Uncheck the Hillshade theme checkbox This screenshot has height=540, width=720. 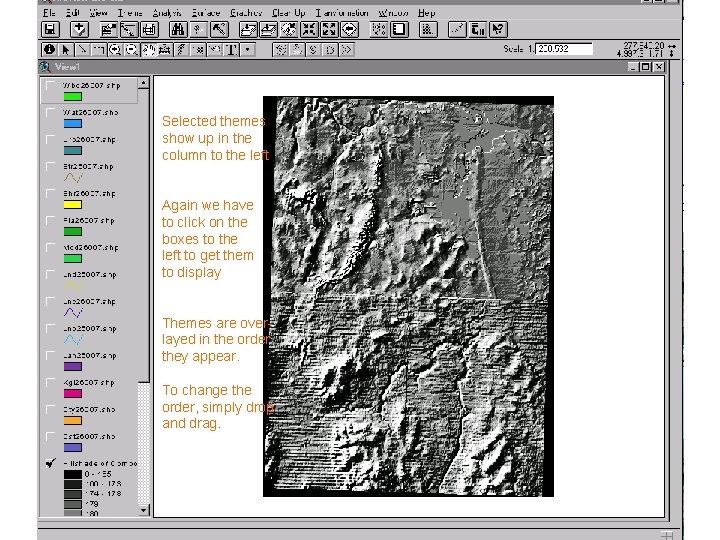point(49,464)
